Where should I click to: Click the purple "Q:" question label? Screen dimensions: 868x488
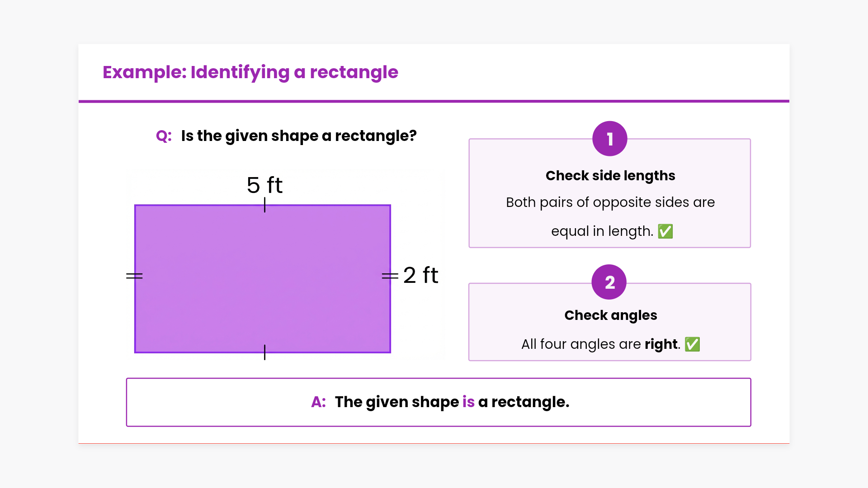coord(164,136)
